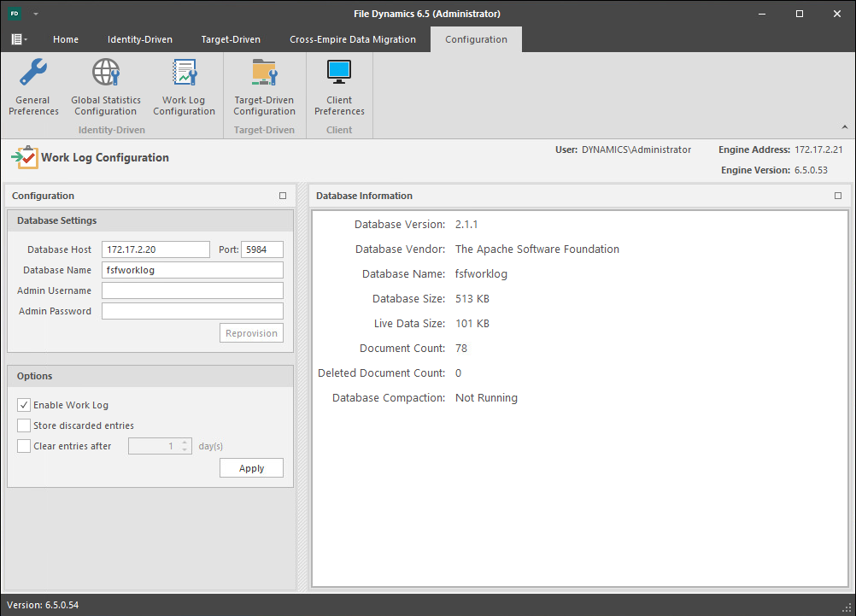Enable the Clear entries after checkbox
The image size is (856, 616).
coord(24,446)
